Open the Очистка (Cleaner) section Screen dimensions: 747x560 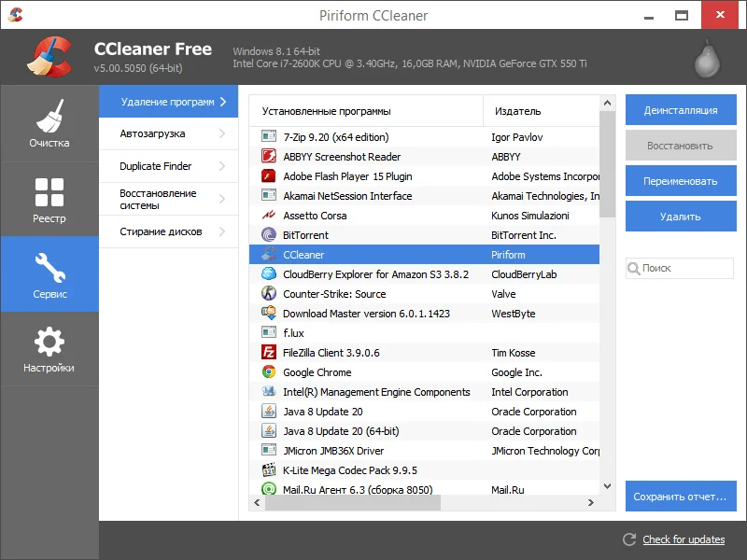[x=49, y=123]
